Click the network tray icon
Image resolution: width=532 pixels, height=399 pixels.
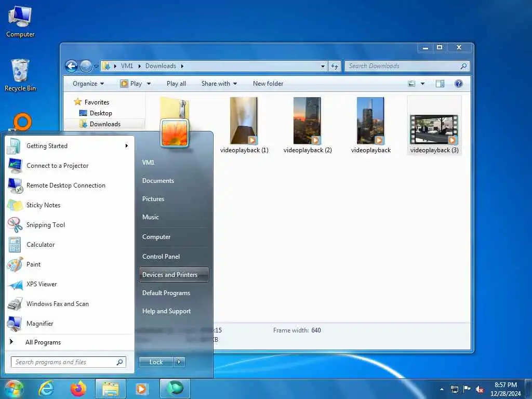(x=454, y=390)
